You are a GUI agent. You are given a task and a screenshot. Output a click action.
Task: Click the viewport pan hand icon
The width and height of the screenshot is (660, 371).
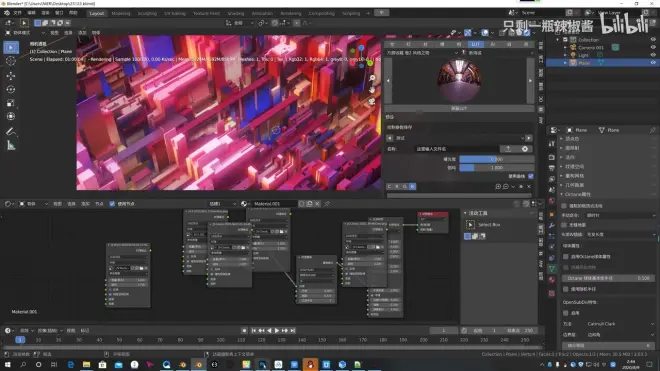coord(372,90)
